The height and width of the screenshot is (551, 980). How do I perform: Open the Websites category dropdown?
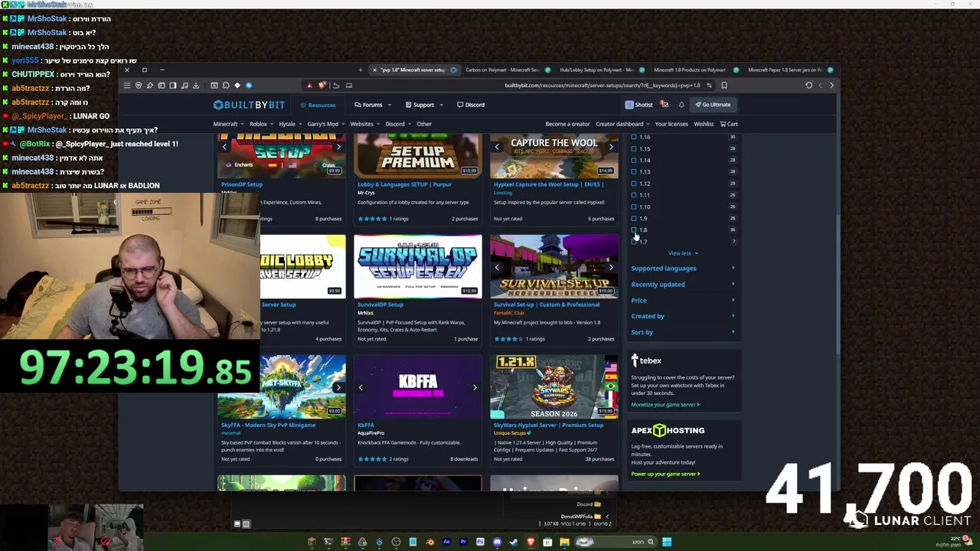364,124
